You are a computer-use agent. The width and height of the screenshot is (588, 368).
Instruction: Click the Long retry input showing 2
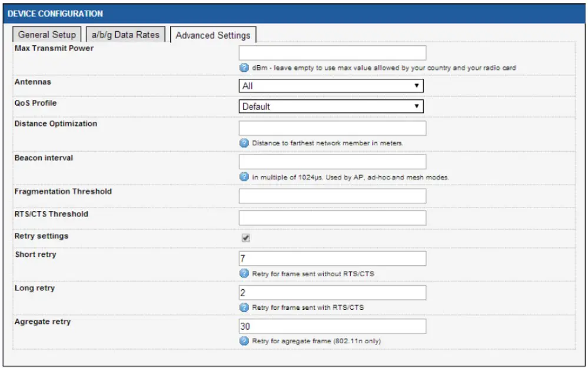(x=333, y=292)
